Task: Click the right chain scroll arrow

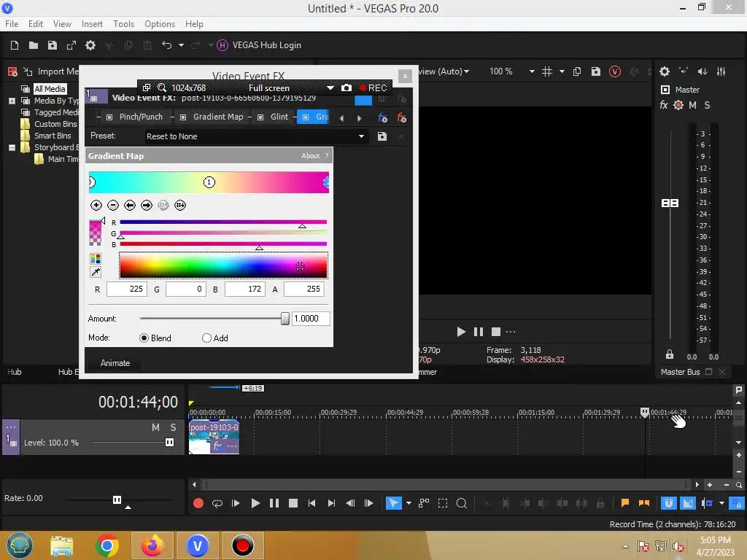Action: click(x=359, y=118)
